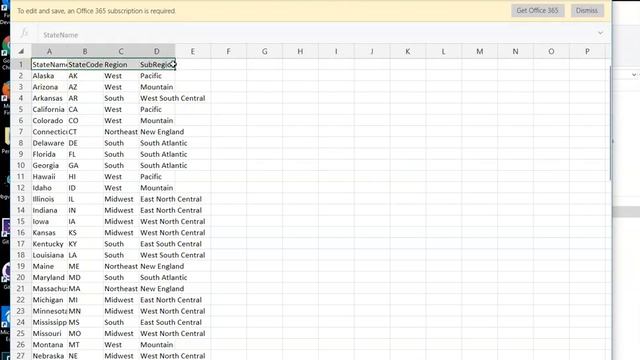Click South Atlantic in Florida row
Screen dimensions: 640x360
coord(164,154)
